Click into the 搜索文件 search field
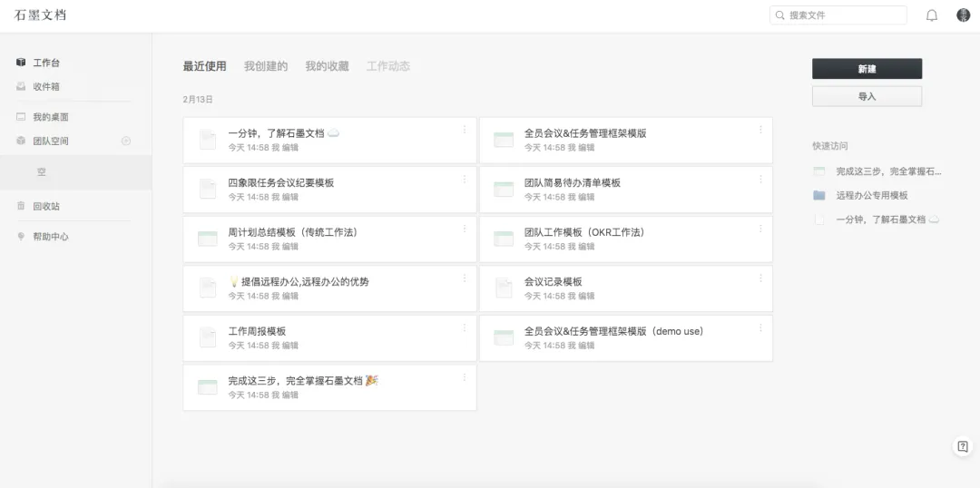The image size is (980, 488). pyautogui.click(x=838, y=15)
